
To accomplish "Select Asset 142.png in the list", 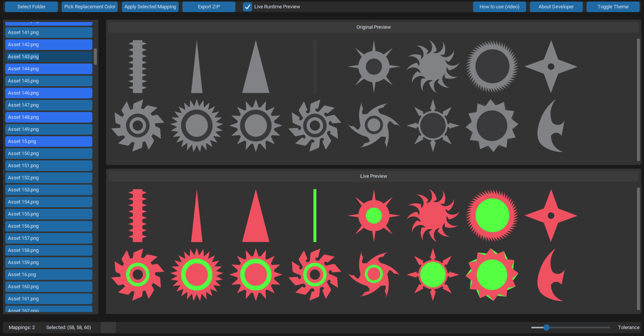I will (49, 45).
